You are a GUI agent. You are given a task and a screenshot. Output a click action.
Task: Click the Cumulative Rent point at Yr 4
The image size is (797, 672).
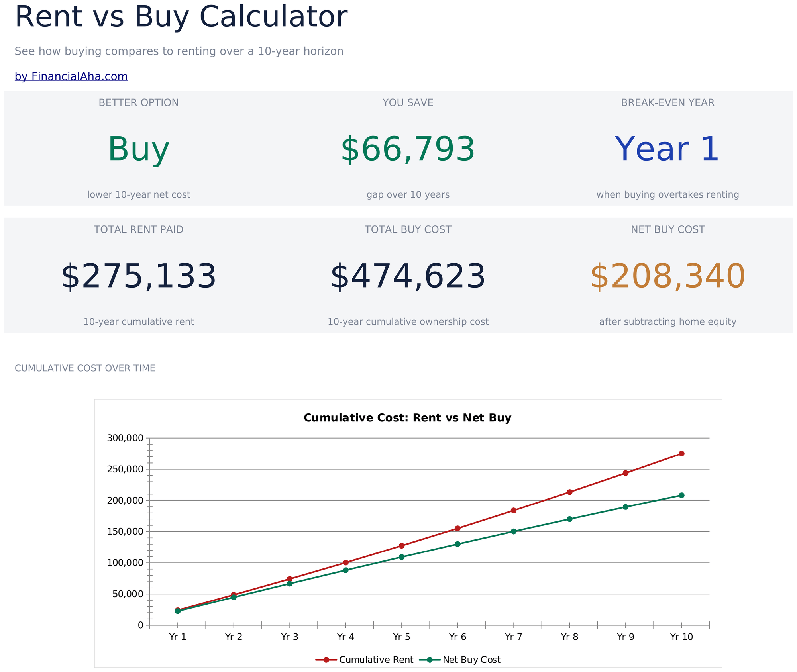click(x=345, y=562)
